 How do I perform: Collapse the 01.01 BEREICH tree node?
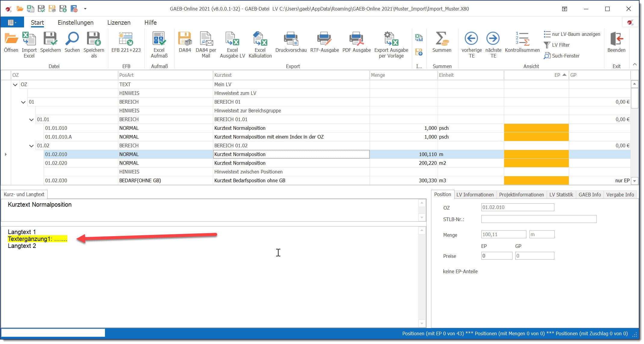pyautogui.click(x=31, y=120)
